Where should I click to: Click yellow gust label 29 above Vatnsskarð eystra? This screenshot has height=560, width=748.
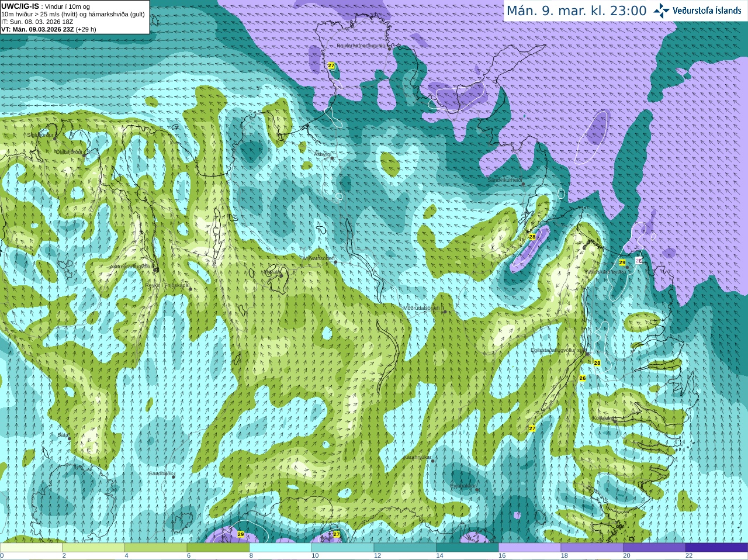[x=622, y=262]
